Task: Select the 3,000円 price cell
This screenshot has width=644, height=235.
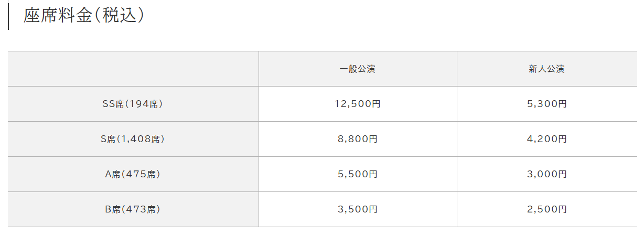Action: pyautogui.click(x=547, y=174)
